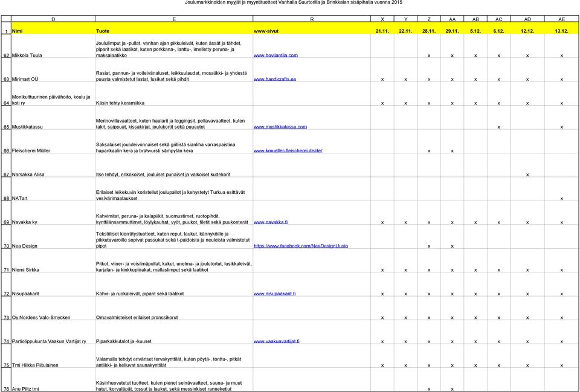The image size is (580, 392).
Task: Select the name 'Nea Design'
Action: click(x=24, y=246)
